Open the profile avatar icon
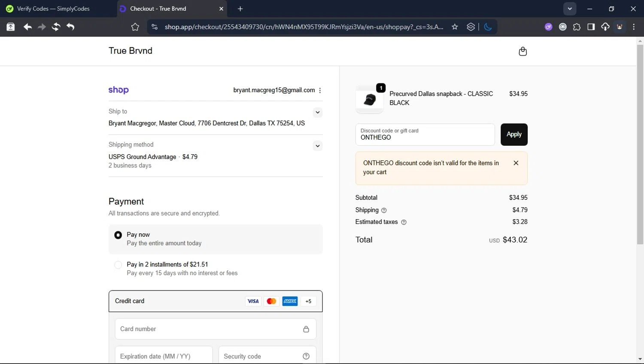Screen dimensions: 644x364 pyautogui.click(x=620, y=27)
